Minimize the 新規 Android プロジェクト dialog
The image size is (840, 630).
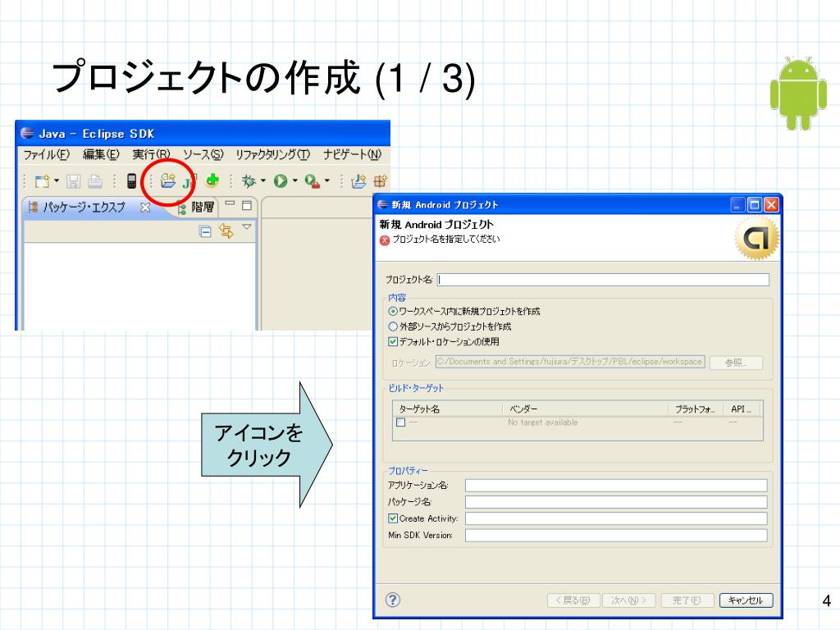coord(737,204)
